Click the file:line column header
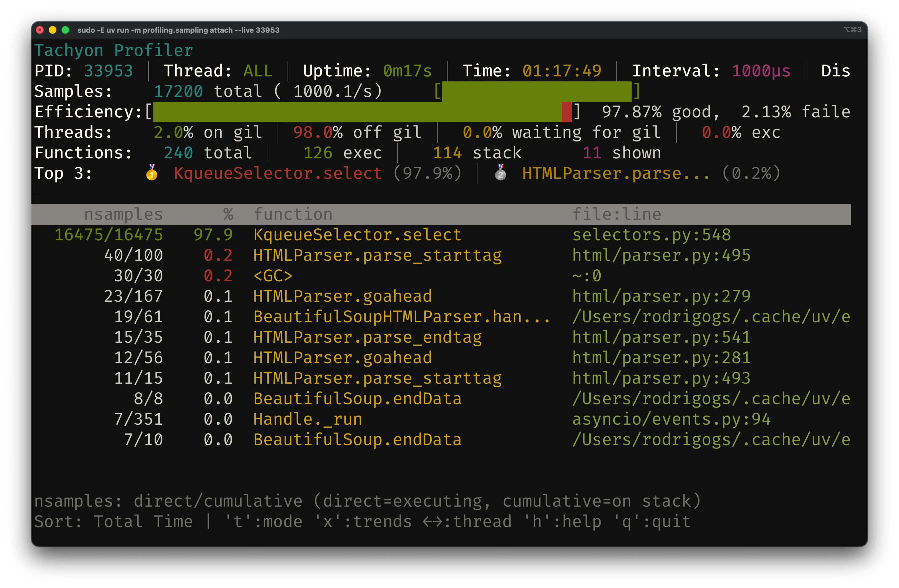 (x=617, y=214)
